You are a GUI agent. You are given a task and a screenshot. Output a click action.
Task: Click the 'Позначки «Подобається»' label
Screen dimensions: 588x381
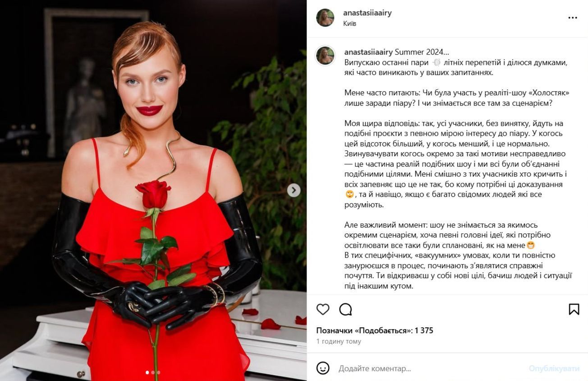[x=364, y=330]
